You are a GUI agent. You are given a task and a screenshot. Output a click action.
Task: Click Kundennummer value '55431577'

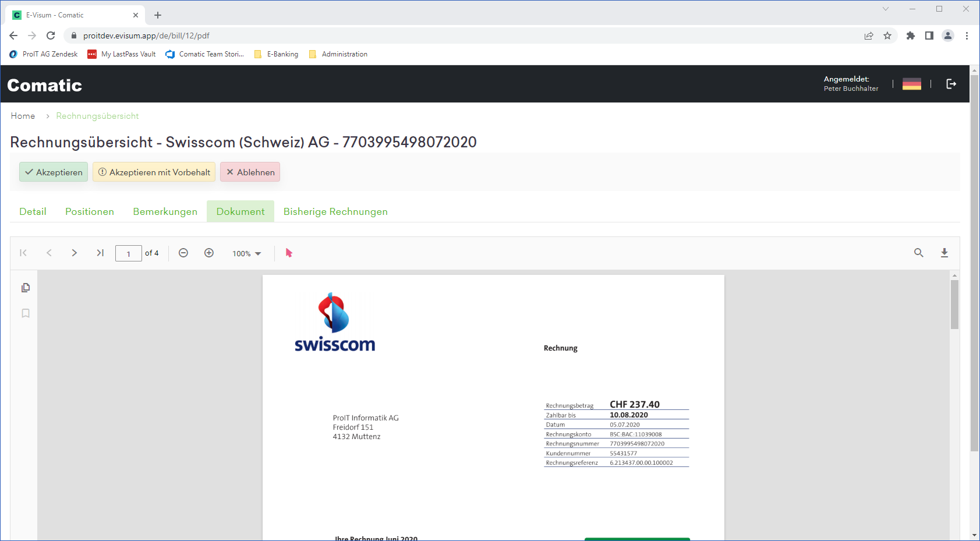[x=623, y=453]
